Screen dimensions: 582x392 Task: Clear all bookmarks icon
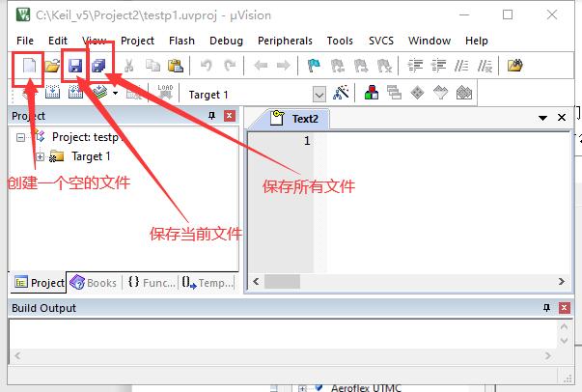[384, 66]
